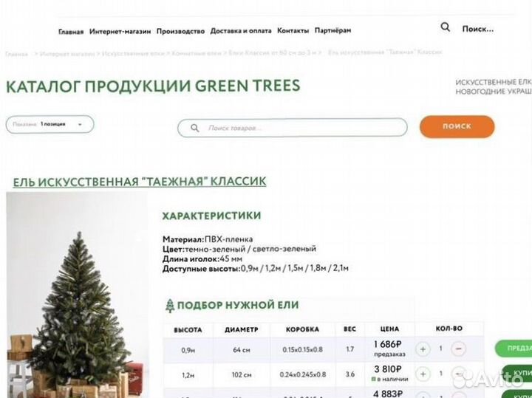Open the Интернет-магазин menu item

pyautogui.click(x=120, y=32)
